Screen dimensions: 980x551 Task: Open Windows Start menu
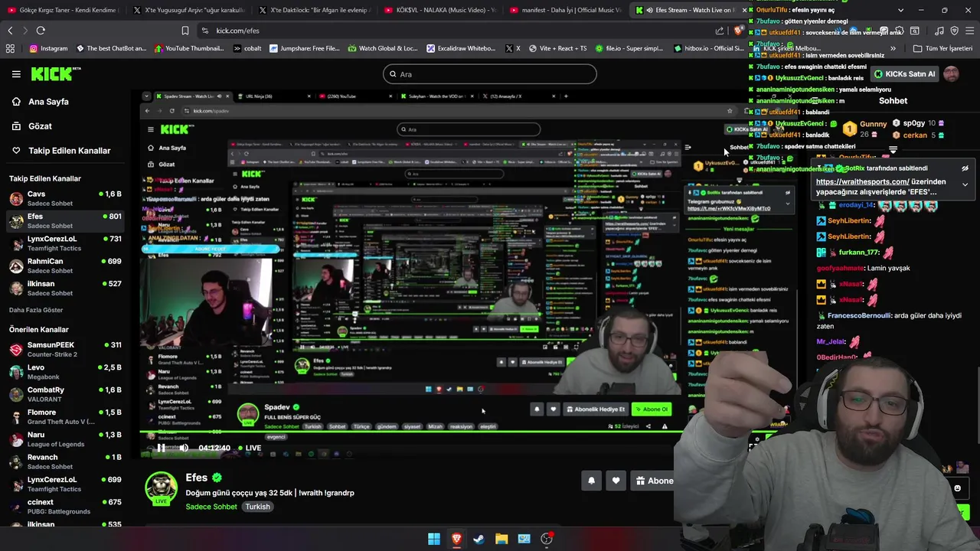click(434, 539)
